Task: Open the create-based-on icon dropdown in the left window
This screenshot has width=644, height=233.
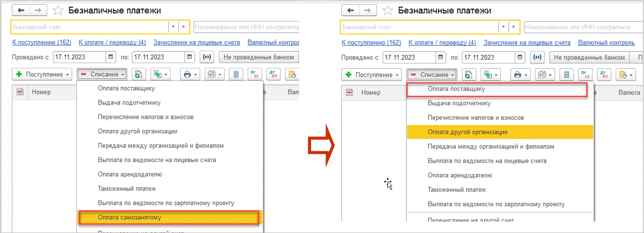Action: (160, 75)
